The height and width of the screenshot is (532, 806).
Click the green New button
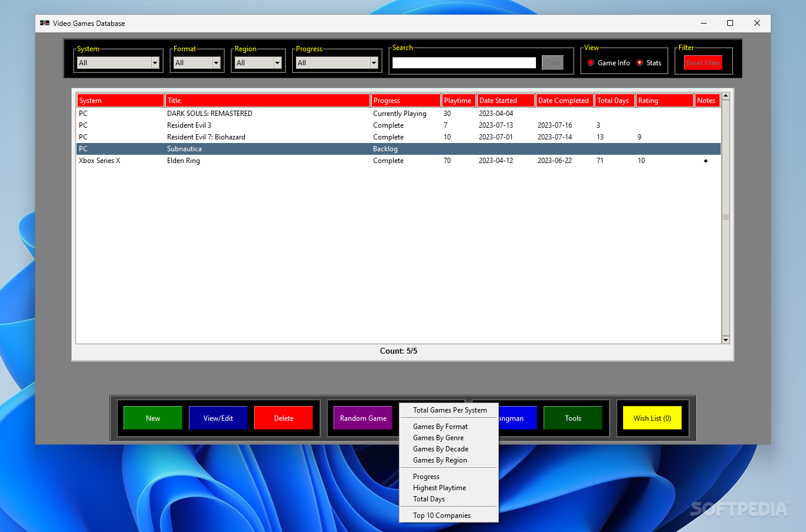pos(153,418)
